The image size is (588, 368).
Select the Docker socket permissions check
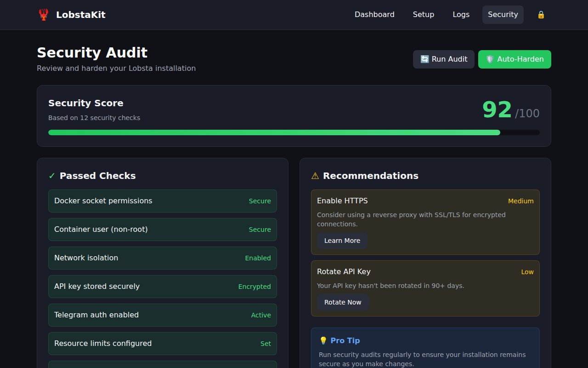pyautogui.click(x=162, y=201)
